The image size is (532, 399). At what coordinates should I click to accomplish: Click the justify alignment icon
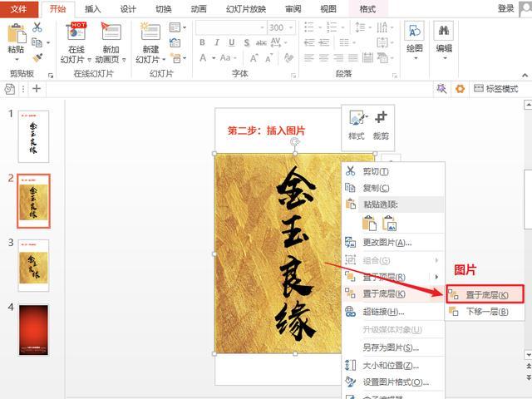352,58
